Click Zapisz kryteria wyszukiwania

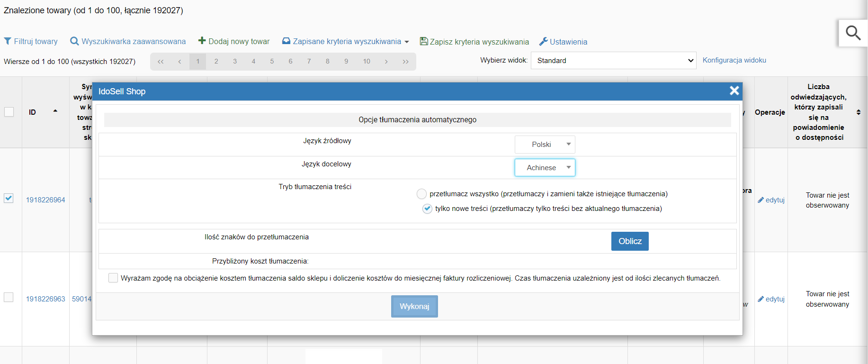point(474,42)
